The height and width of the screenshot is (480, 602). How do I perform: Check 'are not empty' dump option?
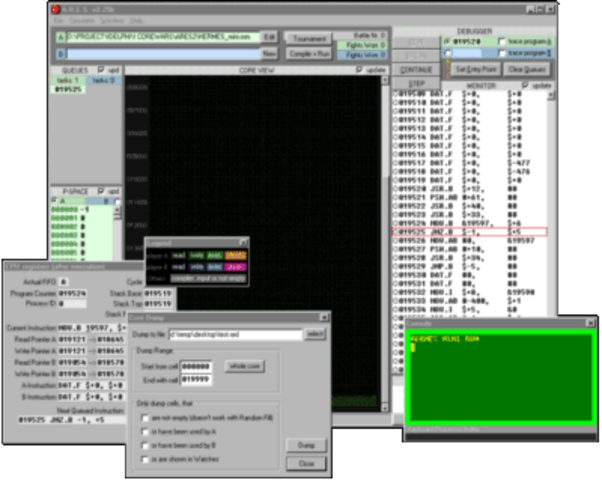(x=145, y=417)
